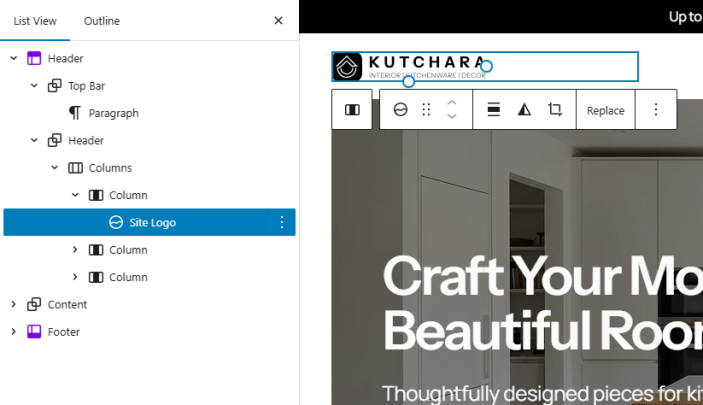Open block toolbar three-dot options

(x=656, y=109)
